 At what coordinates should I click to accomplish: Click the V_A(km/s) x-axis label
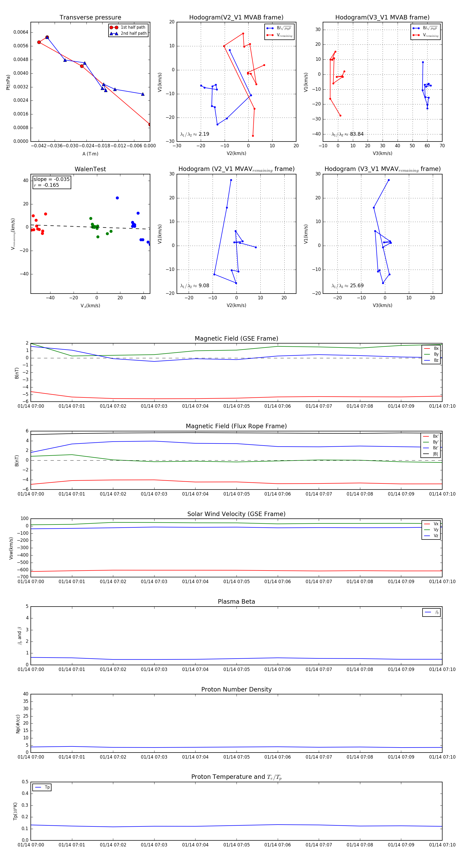click(90, 306)
